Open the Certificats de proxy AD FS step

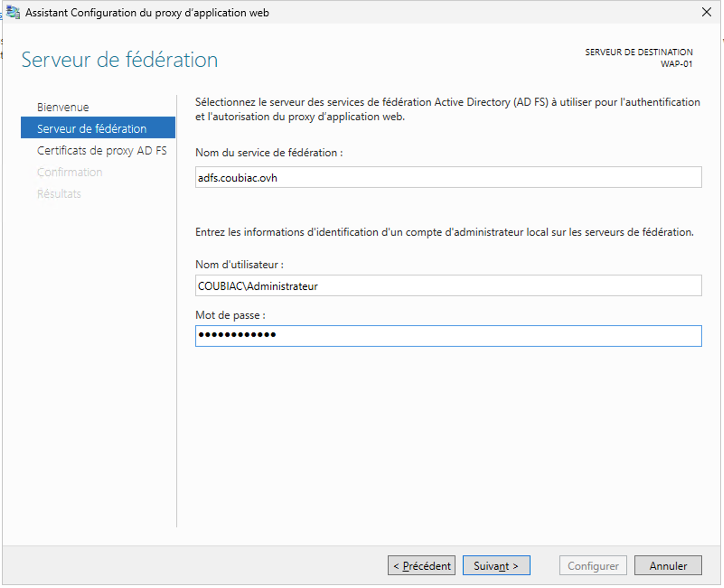[102, 150]
